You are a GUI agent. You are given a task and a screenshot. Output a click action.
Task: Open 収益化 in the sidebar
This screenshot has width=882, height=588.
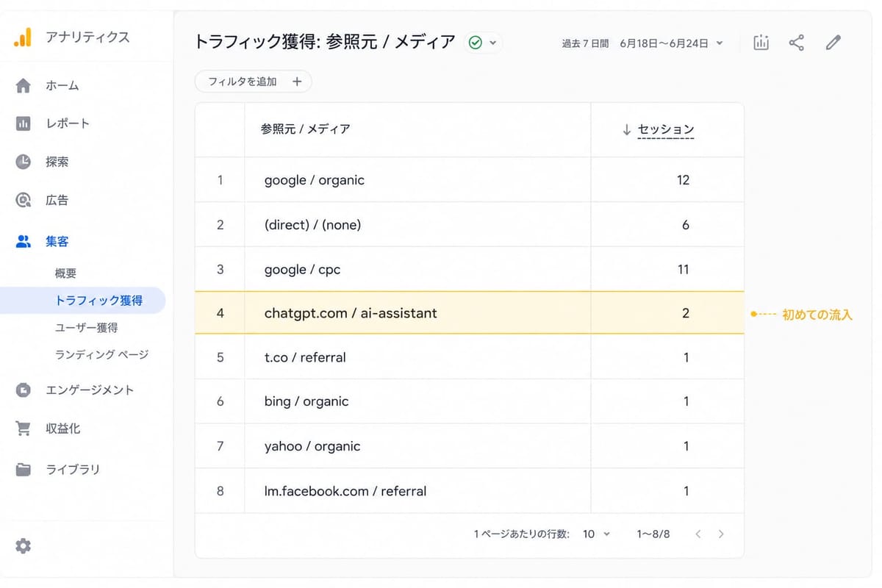coord(62,428)
